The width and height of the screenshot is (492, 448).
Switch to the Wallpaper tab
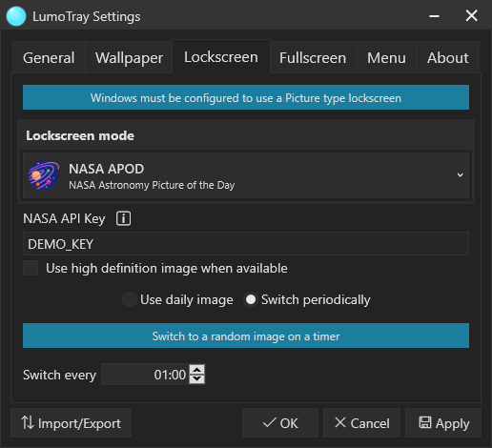129,58
